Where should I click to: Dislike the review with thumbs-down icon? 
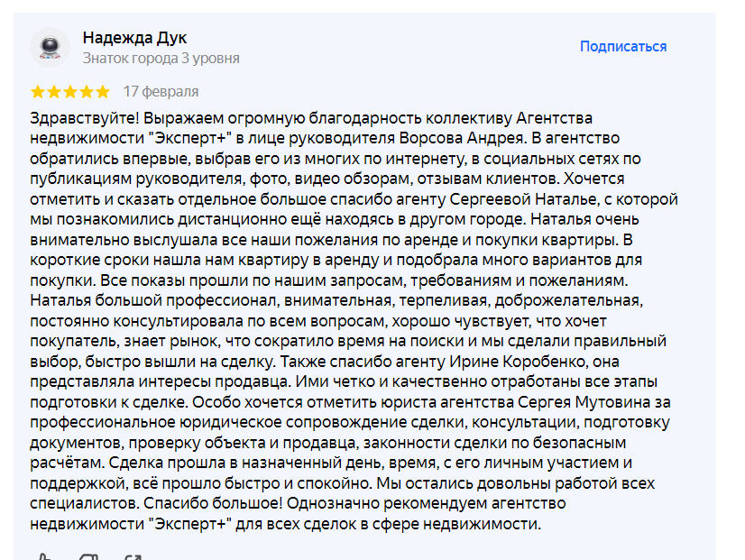click(87, 556)
